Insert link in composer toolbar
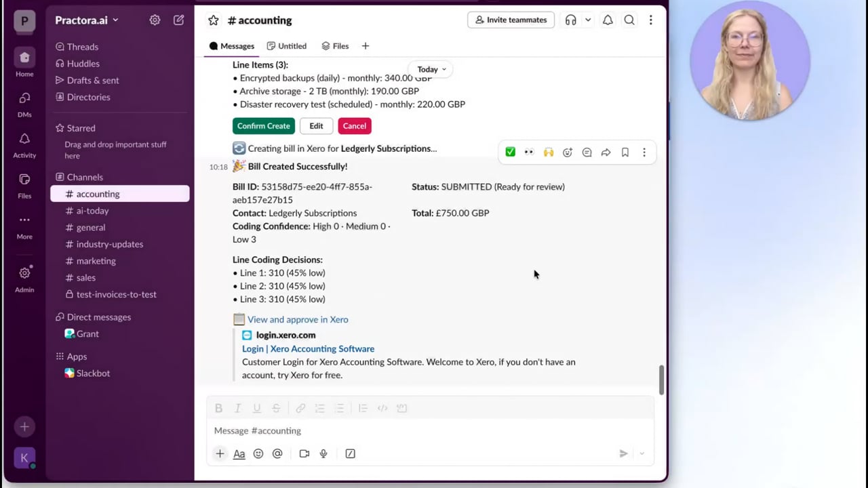Screen dimensions: 868x488 300,408
